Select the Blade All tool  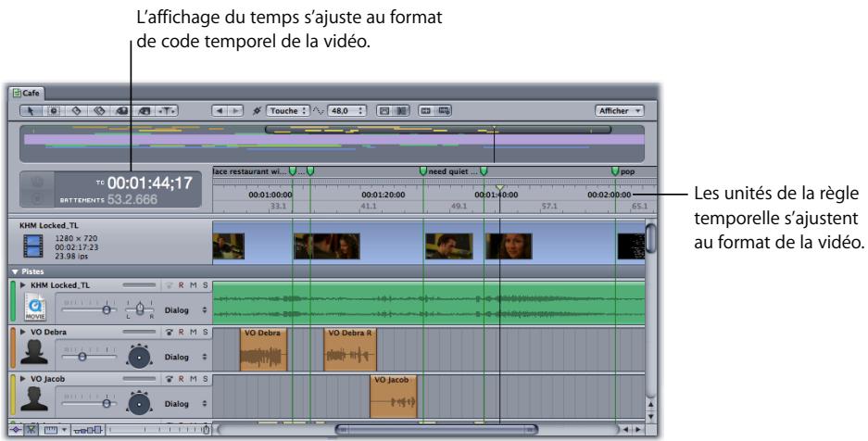pos(99,110)
